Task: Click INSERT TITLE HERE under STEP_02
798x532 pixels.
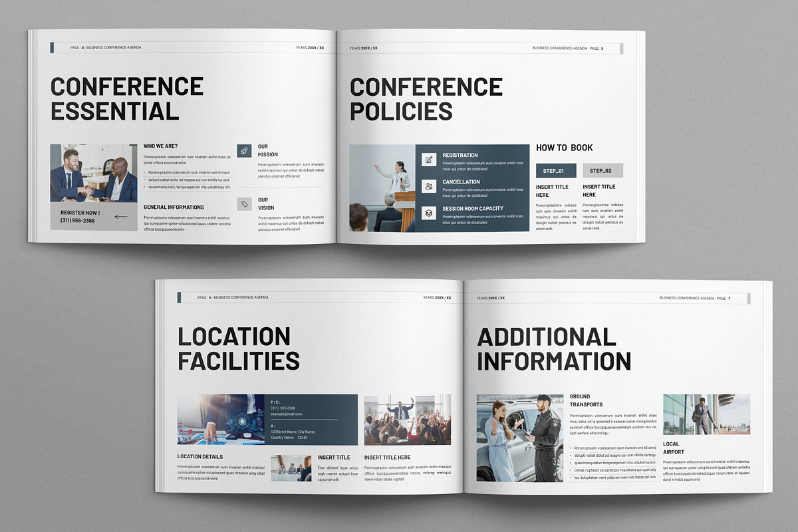Action: click(x=599, y=191)
